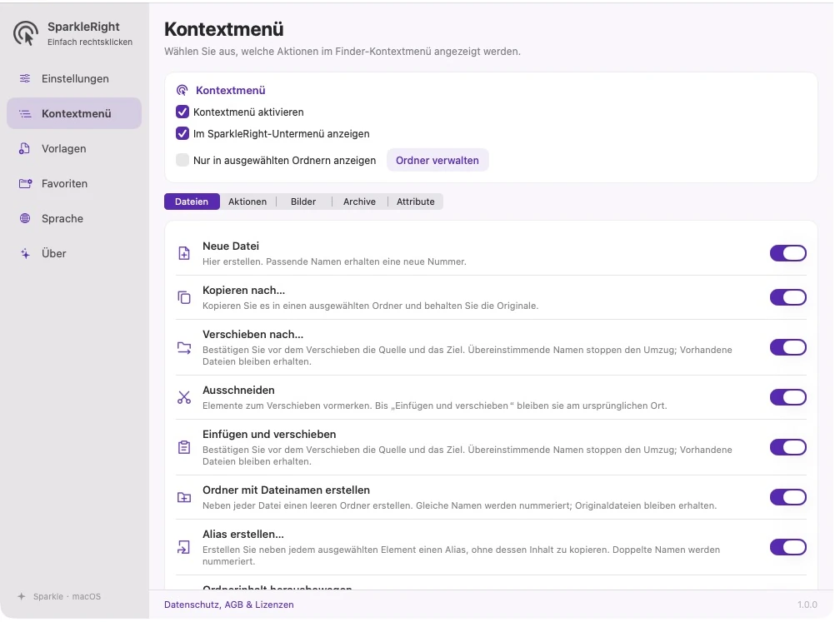This screenshot has height=622, width=840.
Task: Click the Neue Datei title text
Action: (231, 246)
